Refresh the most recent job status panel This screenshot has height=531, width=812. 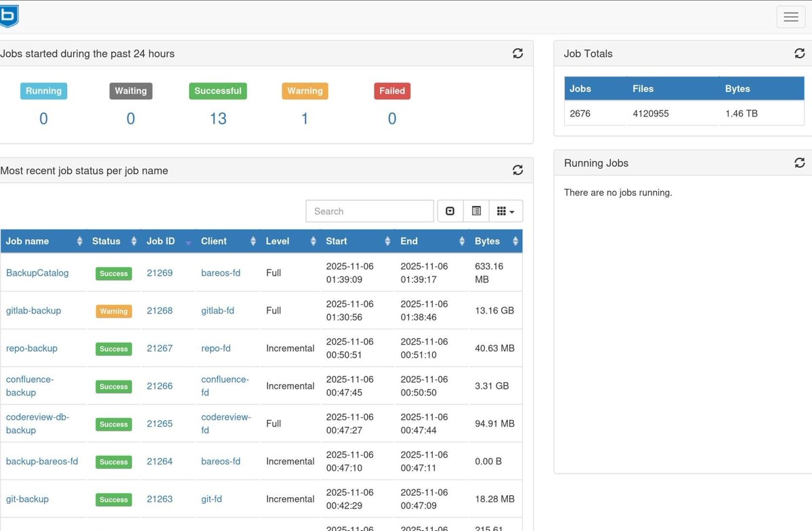(x=517, y=170)
